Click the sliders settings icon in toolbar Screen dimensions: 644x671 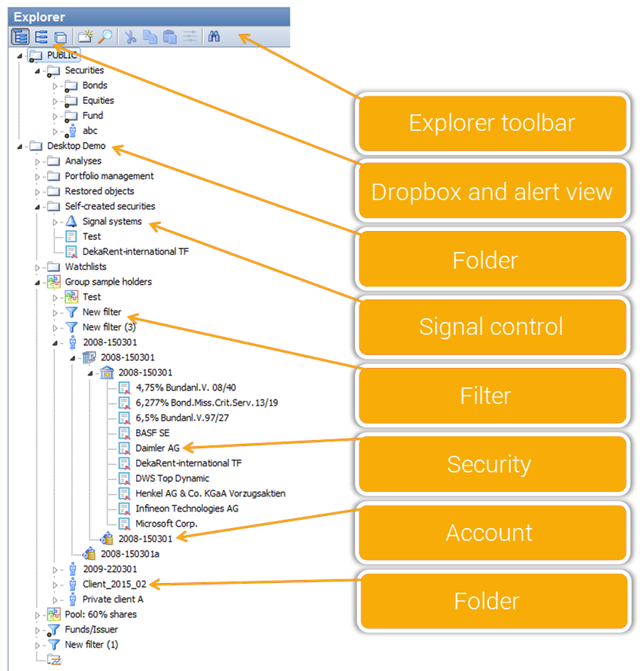190,37
